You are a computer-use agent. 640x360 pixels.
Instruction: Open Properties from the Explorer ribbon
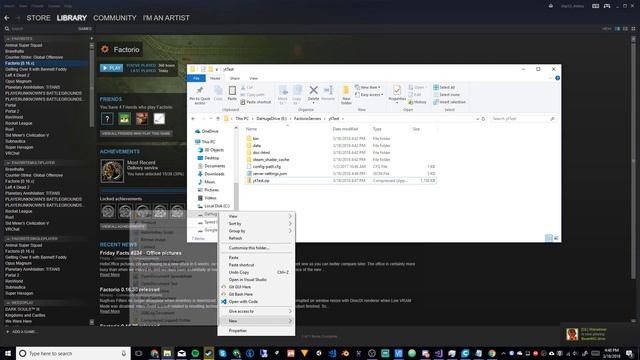[397, 93]
